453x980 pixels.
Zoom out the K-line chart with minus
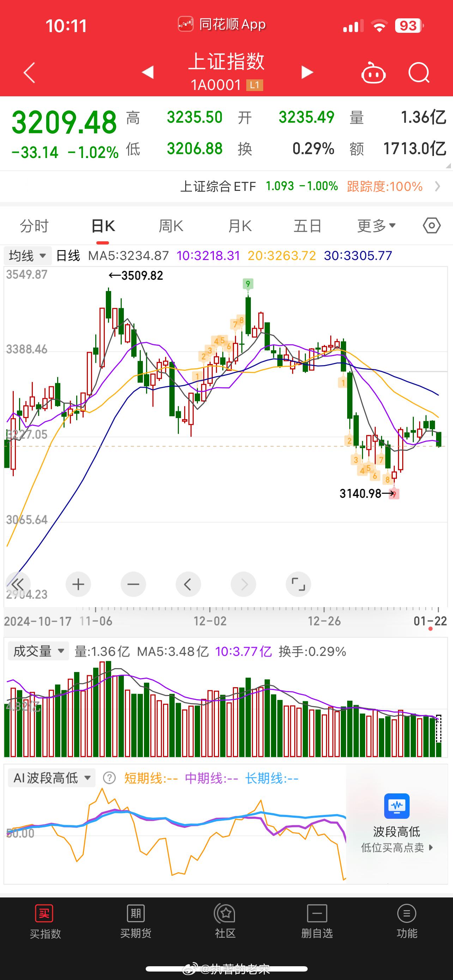(133, 584)
